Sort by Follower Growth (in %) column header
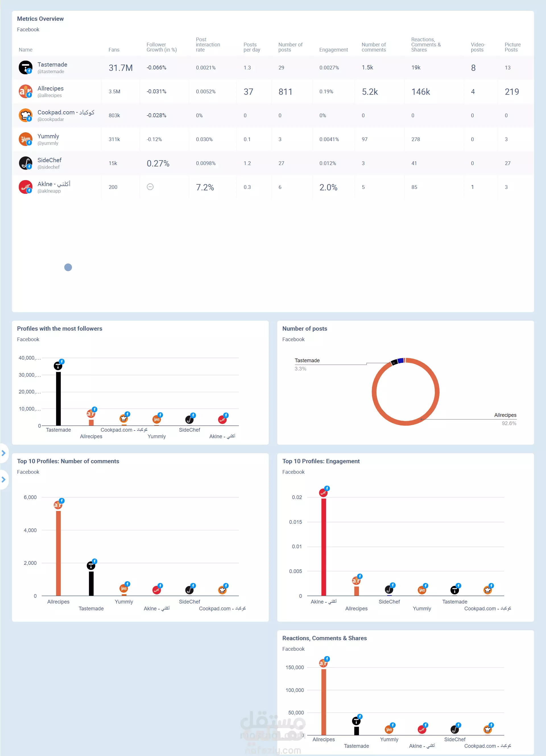Screen dimensions: 546x756 click(162, 47)
